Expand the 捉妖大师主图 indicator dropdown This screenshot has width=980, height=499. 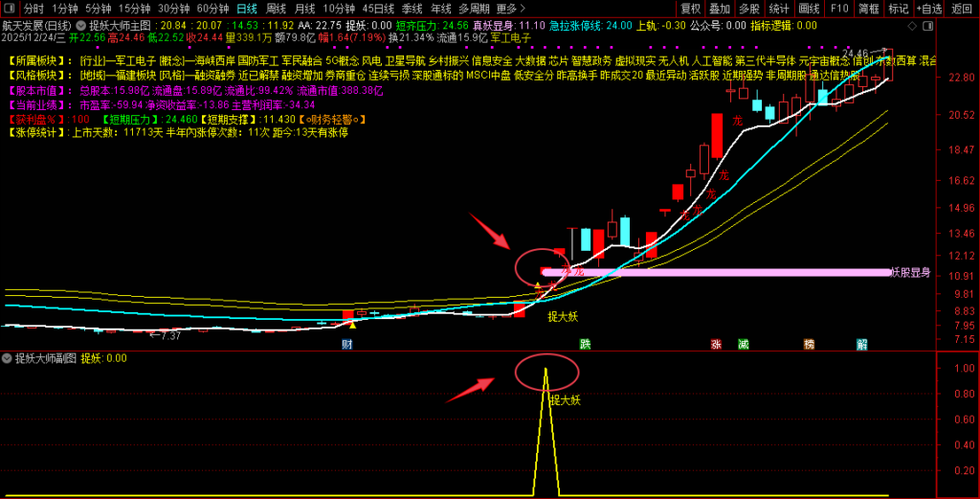(80, 26)
